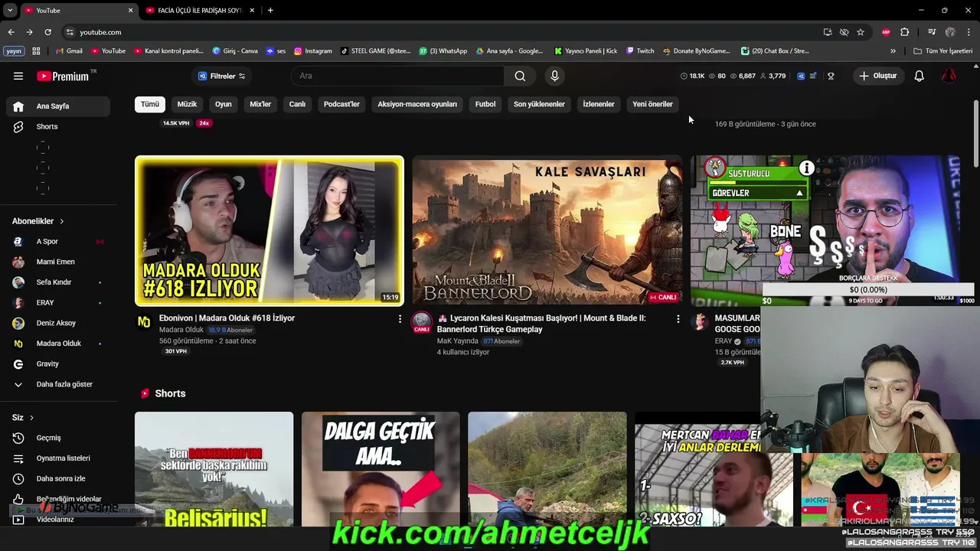Screen dimensions: 980x551
Task: Select the Son yüklenenler chip
Action: pos(539,104)
